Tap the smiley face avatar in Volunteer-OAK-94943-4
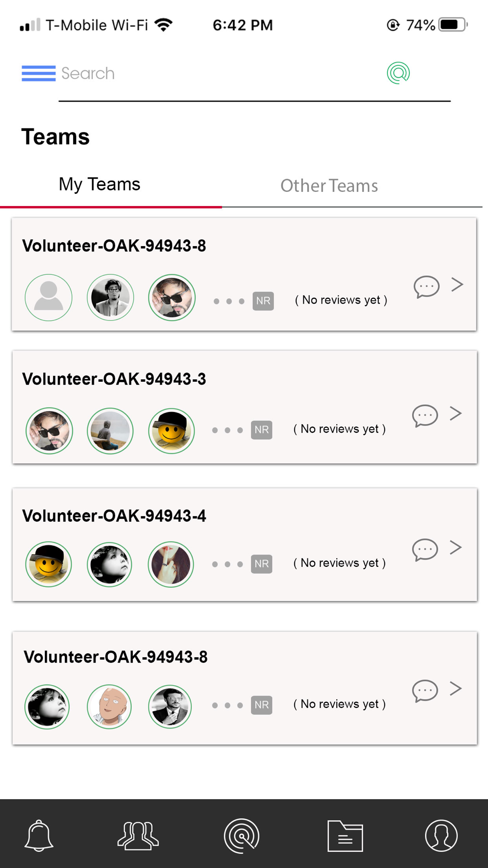488x868 pixels. pyautogui.click(x=49, y=564)
